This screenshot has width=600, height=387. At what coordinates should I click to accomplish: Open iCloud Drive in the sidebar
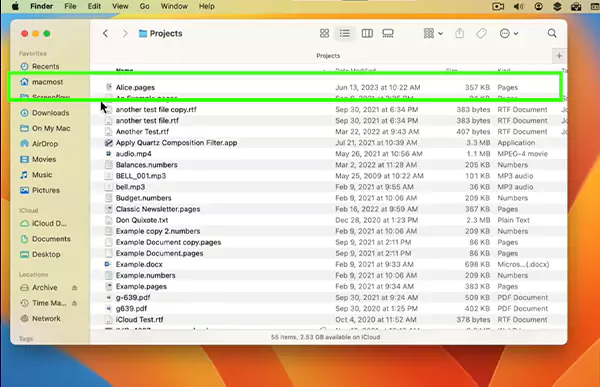click(43, 224)
